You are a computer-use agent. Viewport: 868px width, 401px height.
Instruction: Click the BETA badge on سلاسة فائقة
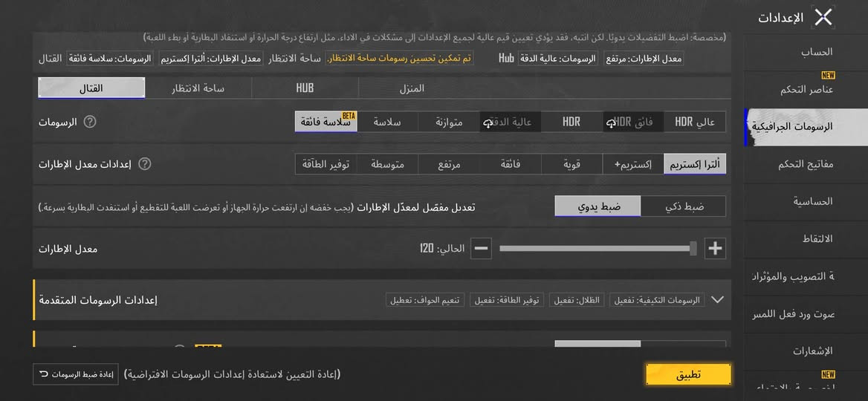349,116
